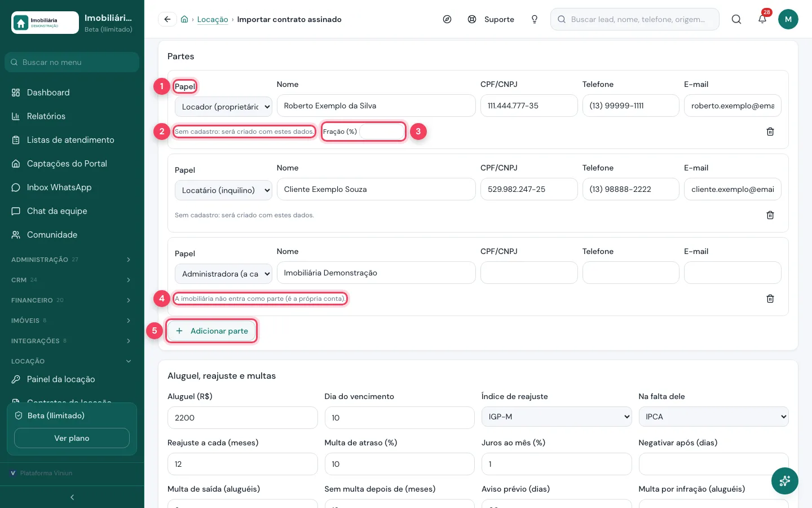Open the home icon in breadcrumb
The height and width of the screenshot is (508, 812).
point(184,19)
